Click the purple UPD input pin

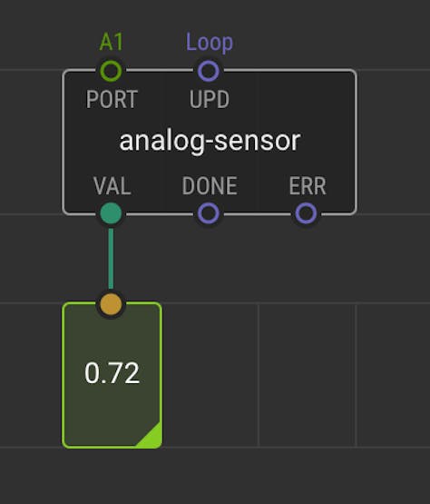209,71
